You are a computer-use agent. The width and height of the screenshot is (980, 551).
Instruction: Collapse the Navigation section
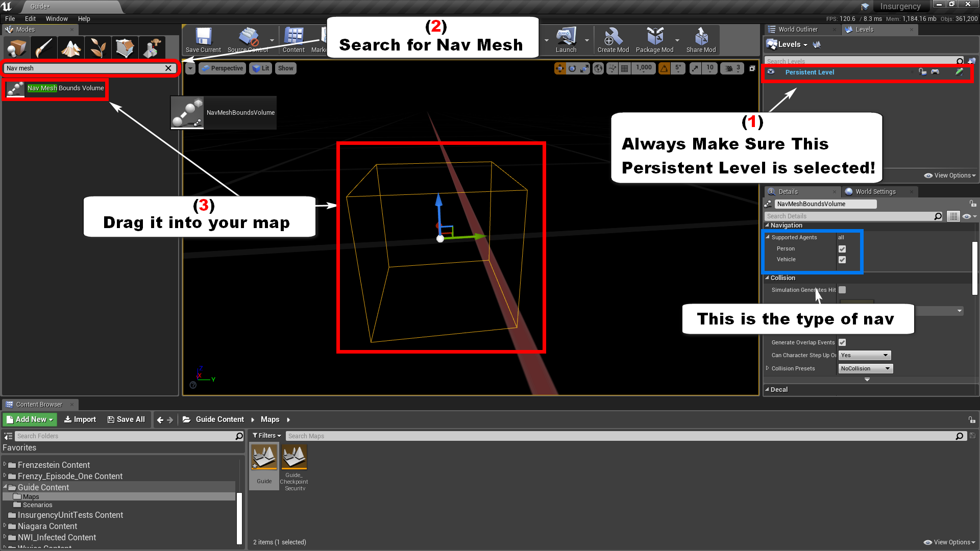coord(767,225)
